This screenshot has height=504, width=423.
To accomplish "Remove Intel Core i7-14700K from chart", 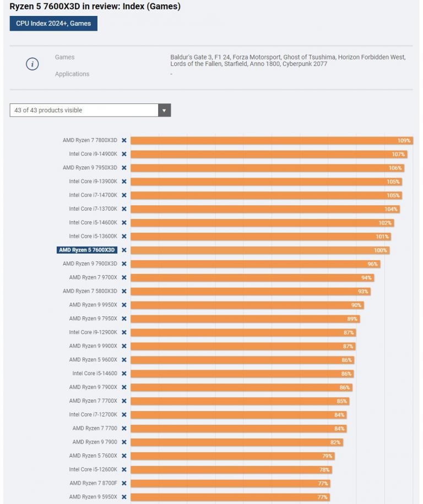I will click(x=124, y=195).
